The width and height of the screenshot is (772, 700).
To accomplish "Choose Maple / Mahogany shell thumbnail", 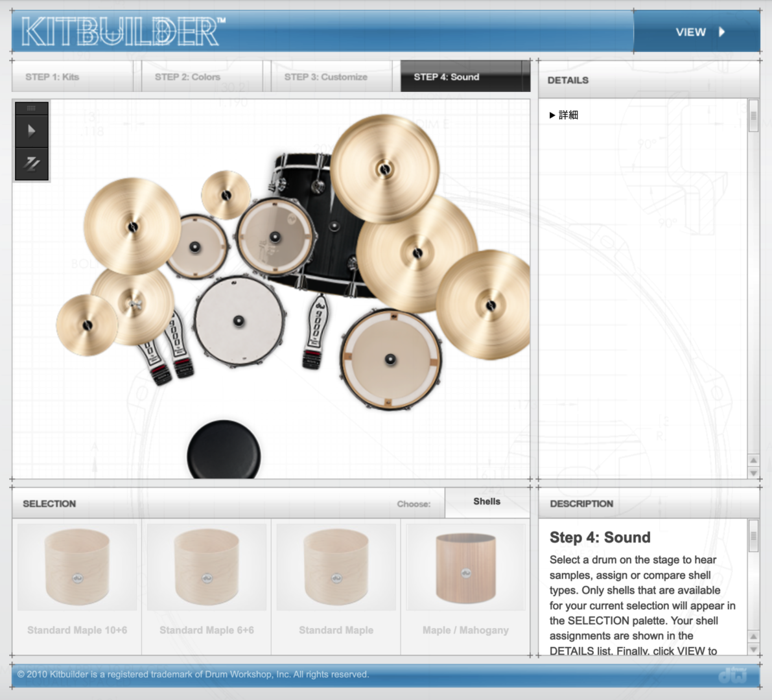I will [466, 567].
